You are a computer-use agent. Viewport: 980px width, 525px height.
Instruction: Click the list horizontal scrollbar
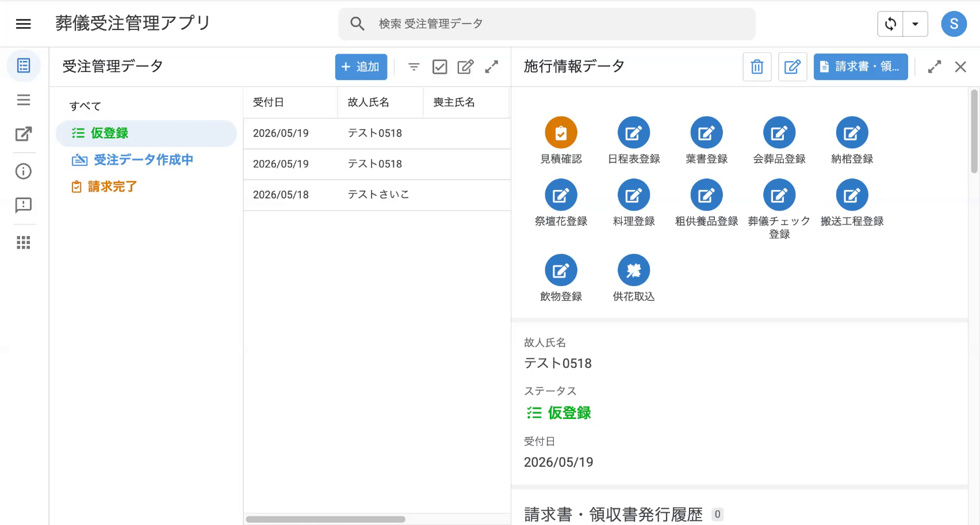(326, 519)
